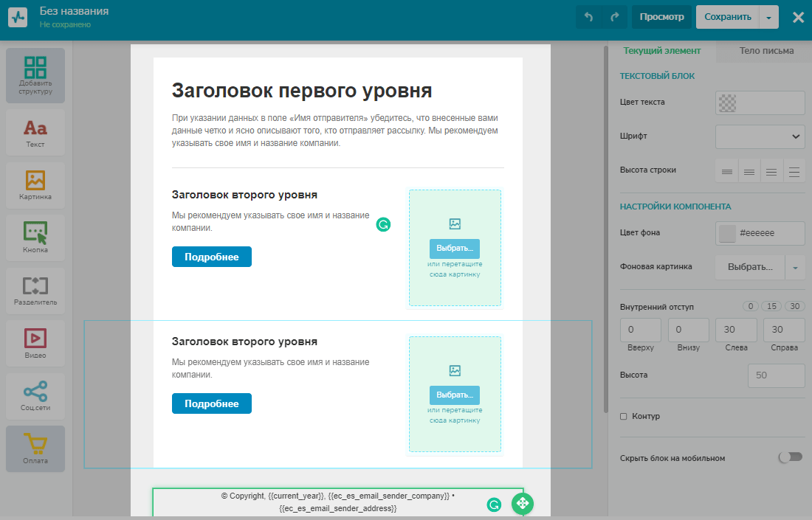Click the Просмотр preview button
The image size is (812, 520).
pyautogui.click(x=661, y=17)
